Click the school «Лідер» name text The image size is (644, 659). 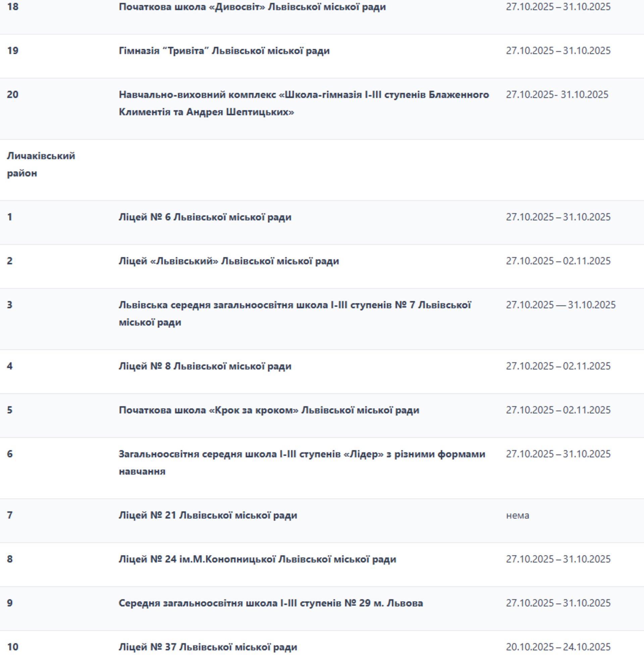tap(302, 462)
